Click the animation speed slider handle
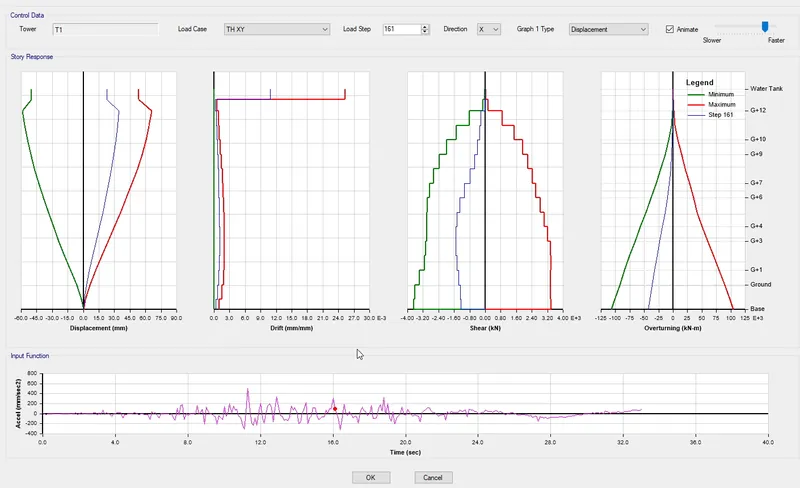Viewport: 800px width, 488px height. pyautogui.click(x=765, y=27)
